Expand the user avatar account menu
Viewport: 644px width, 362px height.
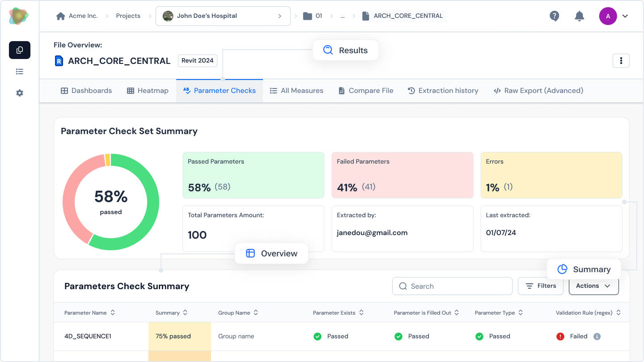614,16
